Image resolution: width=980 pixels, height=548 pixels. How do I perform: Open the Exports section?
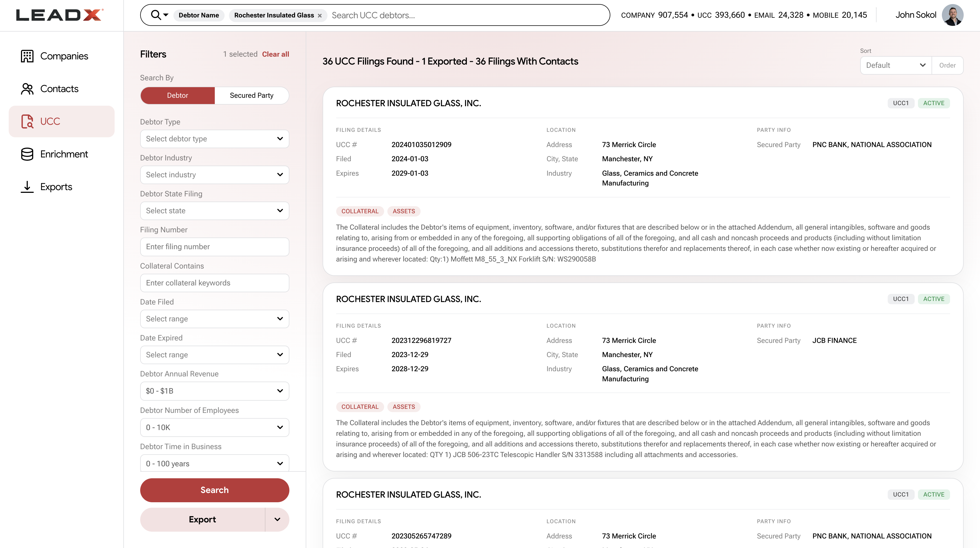[62, 187]
